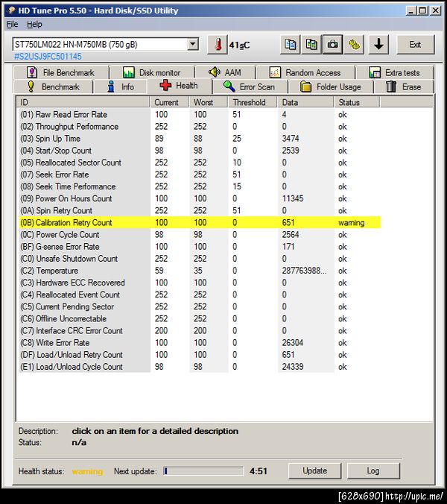Click the Update button

pos(314,471)
